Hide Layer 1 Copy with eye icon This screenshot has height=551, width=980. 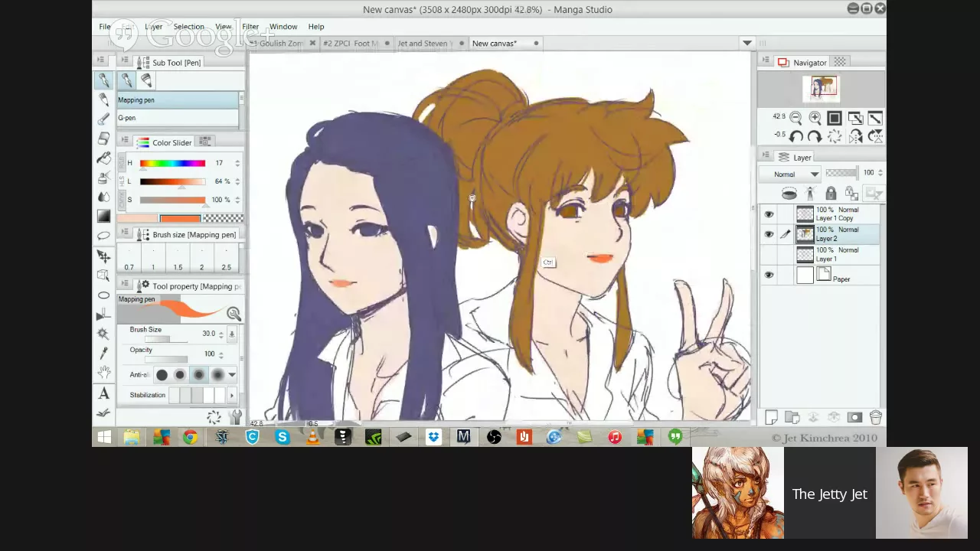pos(769,214)
